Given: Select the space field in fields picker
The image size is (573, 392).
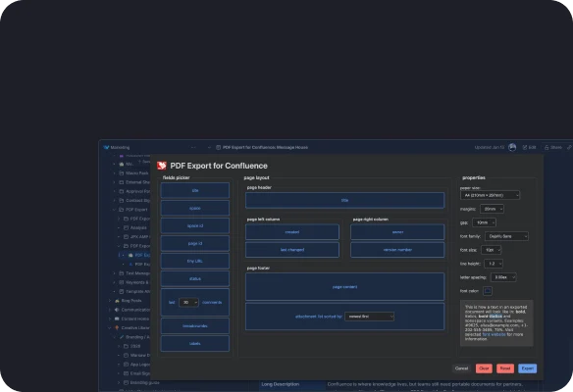Looking at the screenshot, I should (195, 208).
